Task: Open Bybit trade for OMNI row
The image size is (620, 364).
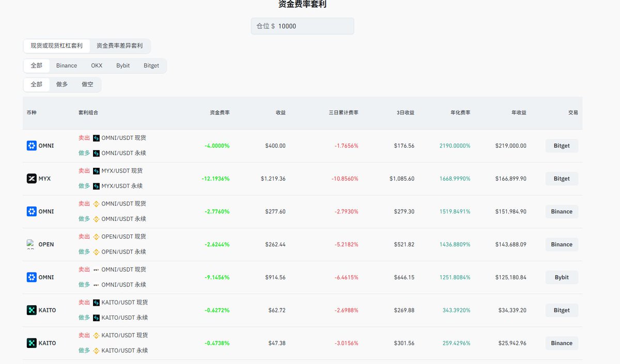Action: [562, 277]
